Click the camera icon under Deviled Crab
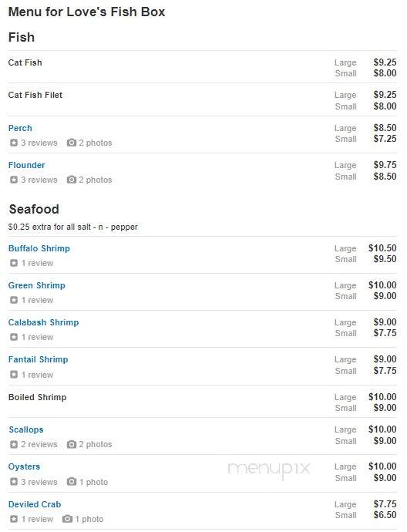Viewport: 407px width, 532px height. pos(67,519)
